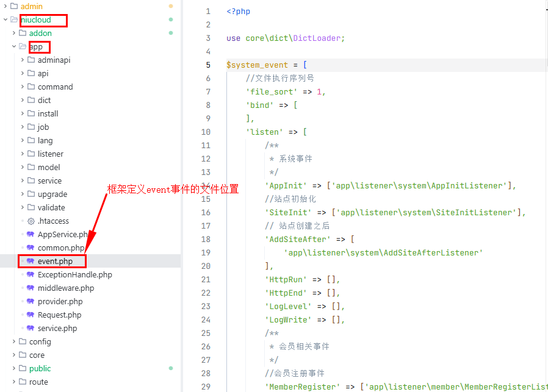Screen dimensions: 548x392
Task: Select the route folder in the tree
Action: pyautogui.click(x=38, y=382)
